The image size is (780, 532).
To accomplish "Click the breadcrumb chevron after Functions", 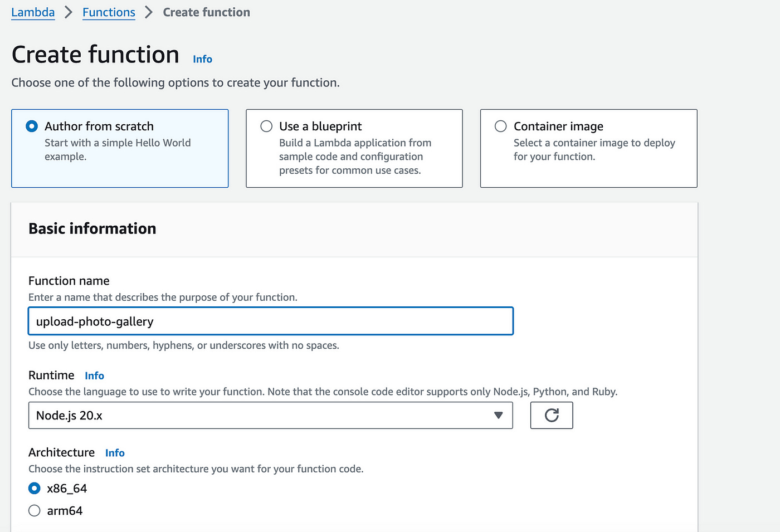I will pyautogui.click(x=149, y=12).
